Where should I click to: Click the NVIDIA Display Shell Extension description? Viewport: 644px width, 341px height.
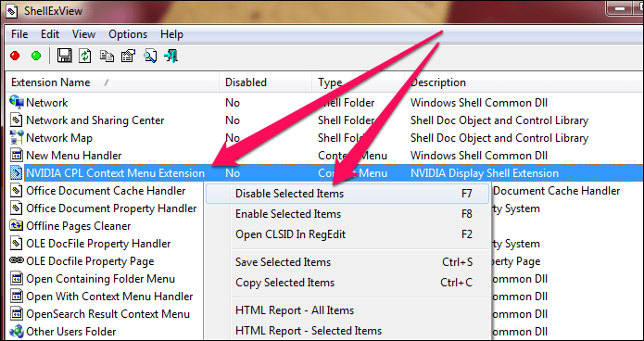485,173
